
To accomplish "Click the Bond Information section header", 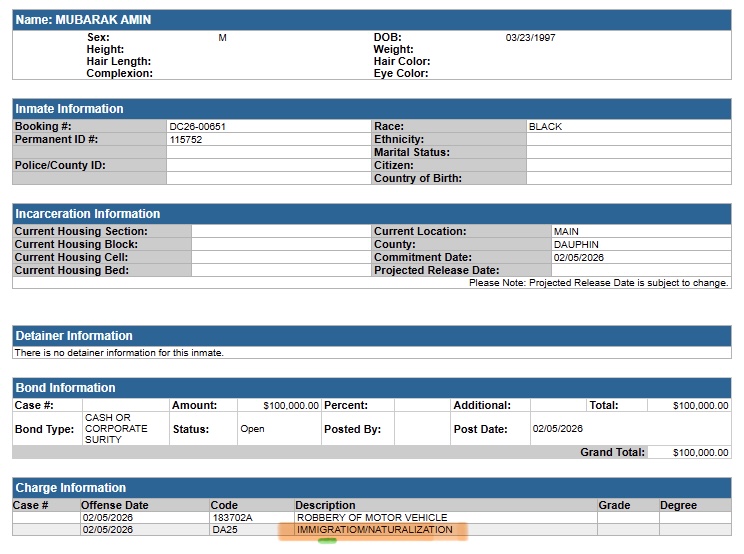I will (x=65, y=388).
